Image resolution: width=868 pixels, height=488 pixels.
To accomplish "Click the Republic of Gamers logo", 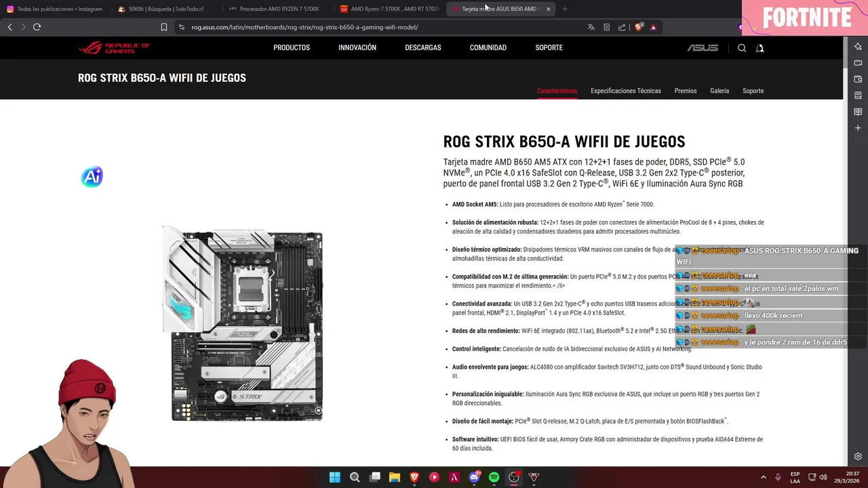I will pos(115,47).
